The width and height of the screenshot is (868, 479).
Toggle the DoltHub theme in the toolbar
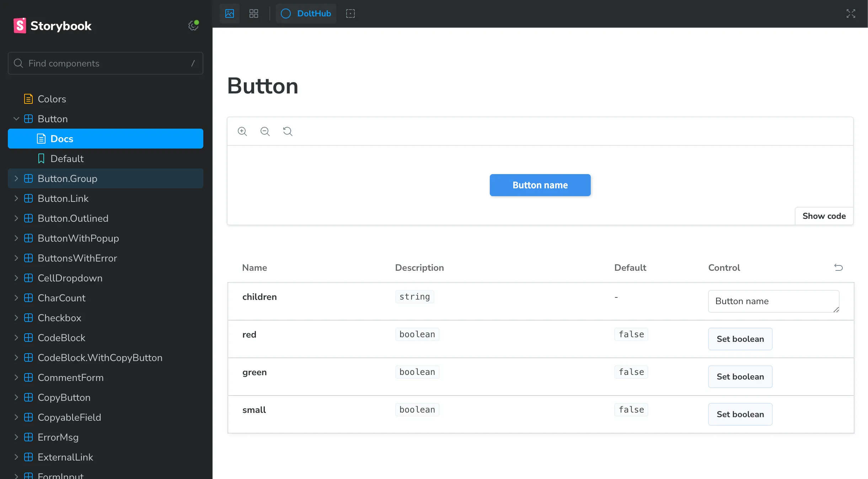tap(305, 14)
